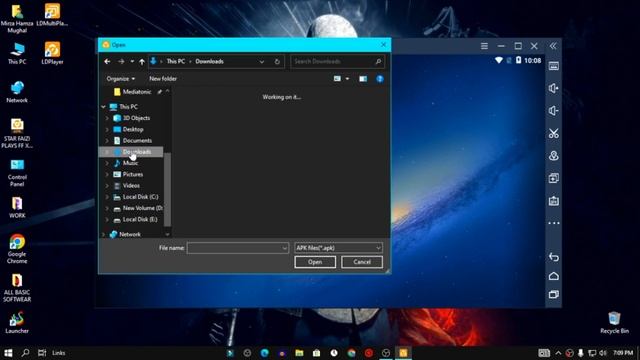The image size is (640, 360).
Task: Expand New Volume (D:) node
Action: pyautogui.click(x=107, y=208)
